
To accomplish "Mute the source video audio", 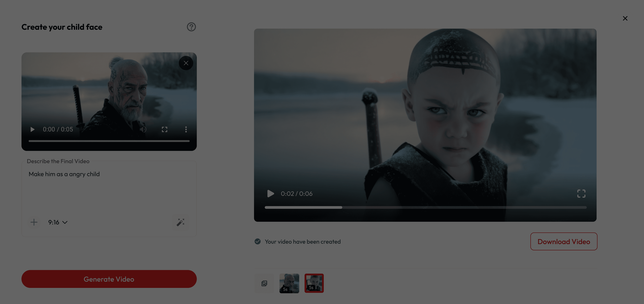I will pyautogui.click(x=143, y=129).
